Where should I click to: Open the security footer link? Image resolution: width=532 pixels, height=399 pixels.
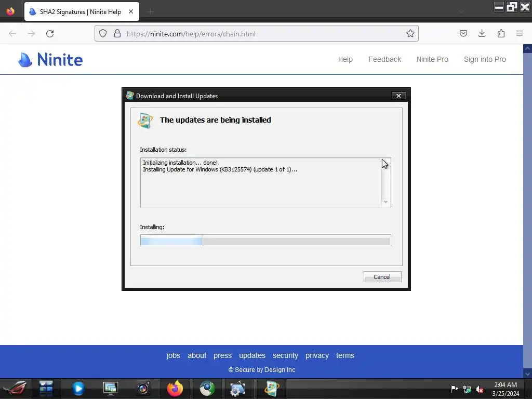click(x=285, y=355)
